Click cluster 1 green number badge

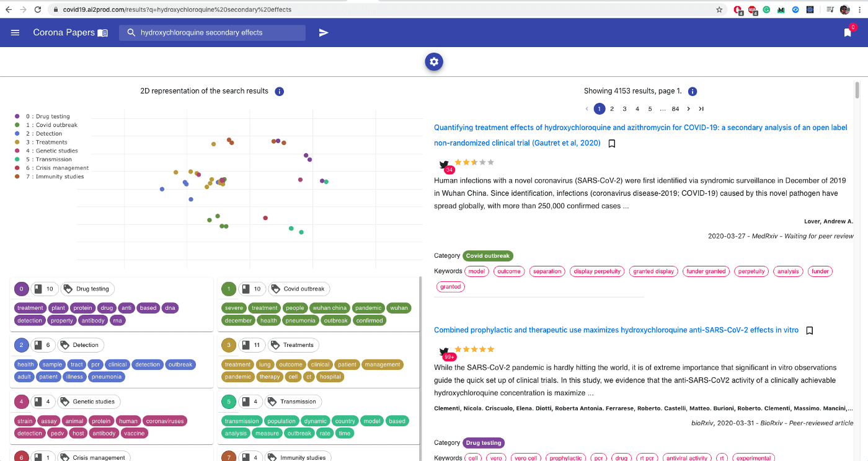(x=229, y=289)
